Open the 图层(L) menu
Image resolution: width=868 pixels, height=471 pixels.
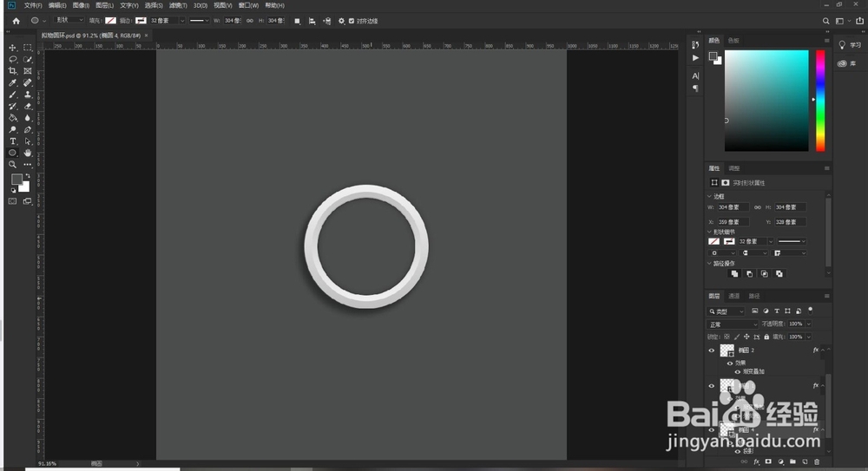click(105, 5)
